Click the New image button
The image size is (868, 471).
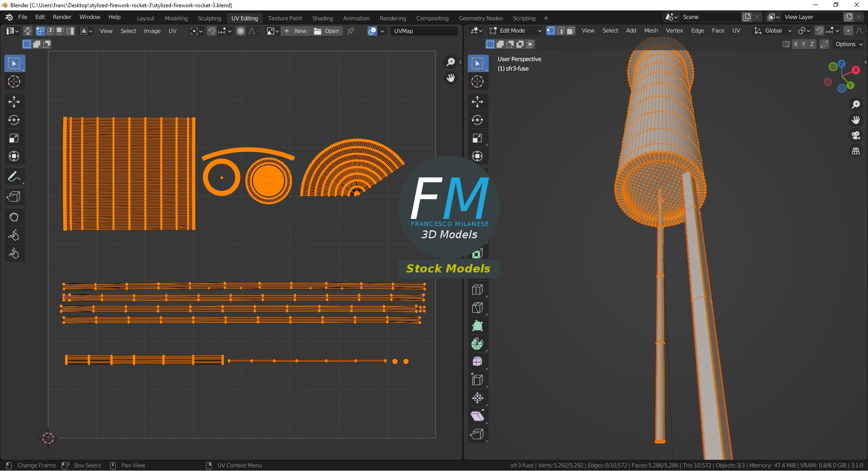(x=295, y=31)
